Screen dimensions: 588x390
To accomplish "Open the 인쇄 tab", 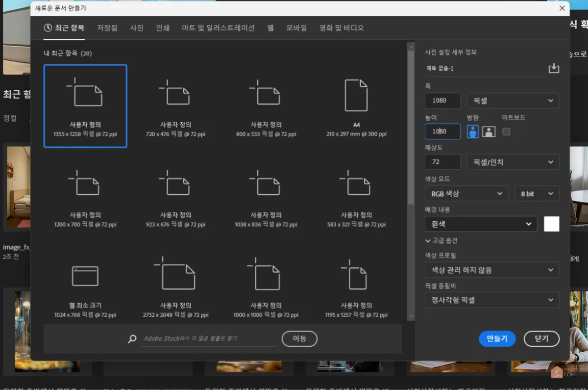I will coord(163,28).
